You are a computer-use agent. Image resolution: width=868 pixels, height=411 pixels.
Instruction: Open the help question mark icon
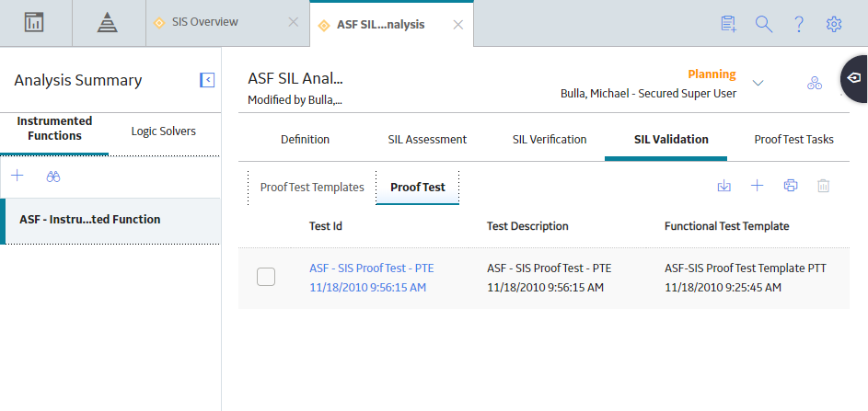click(x=799, y=24)
